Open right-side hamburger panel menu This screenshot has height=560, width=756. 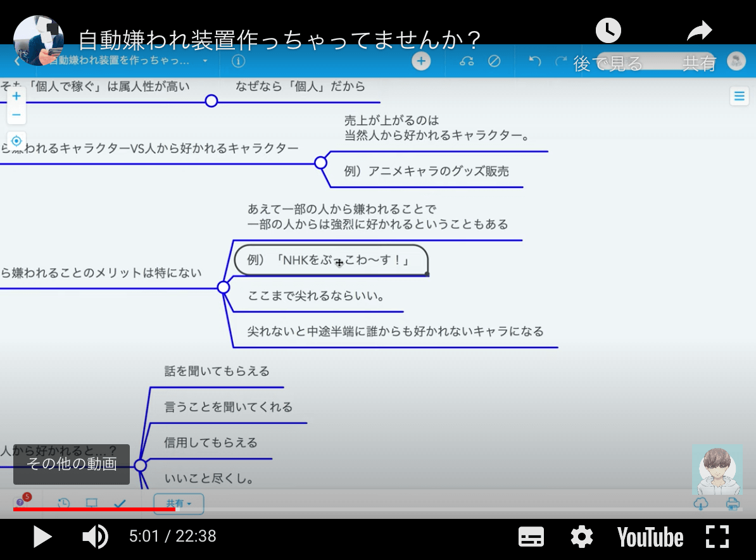739,96
